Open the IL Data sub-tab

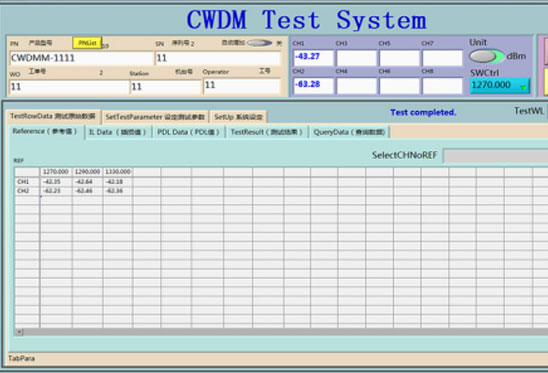click(118, 132)
